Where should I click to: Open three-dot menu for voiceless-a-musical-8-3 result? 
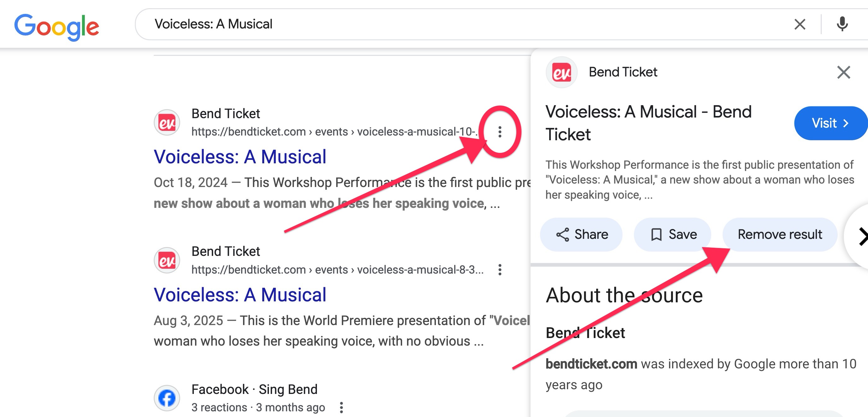pos(500,269)
